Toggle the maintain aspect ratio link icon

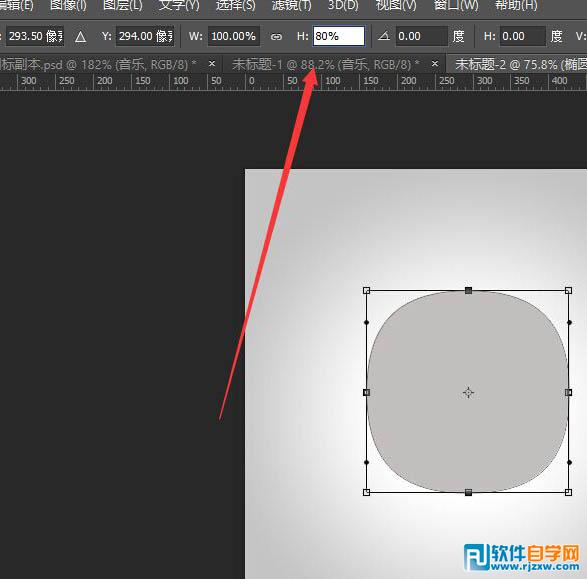tap(276, 37)
